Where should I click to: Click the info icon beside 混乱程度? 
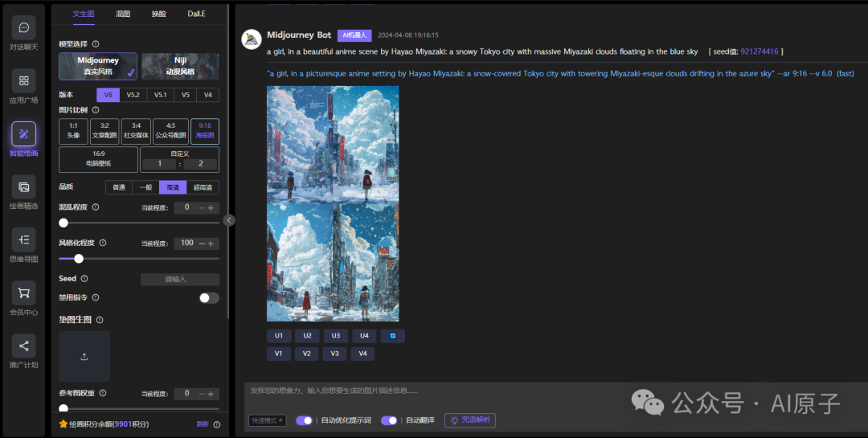click(x=96, y=207)
